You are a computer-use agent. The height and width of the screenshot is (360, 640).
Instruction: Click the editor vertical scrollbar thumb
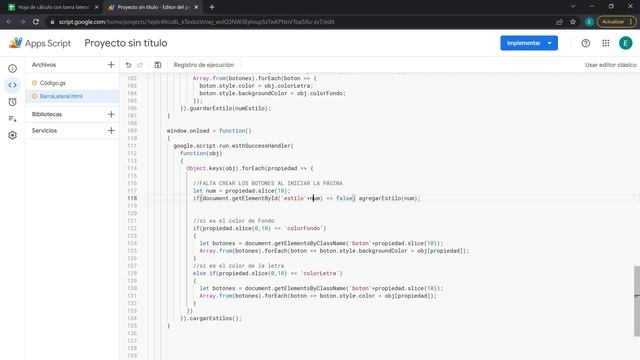[x=637, y=300]
